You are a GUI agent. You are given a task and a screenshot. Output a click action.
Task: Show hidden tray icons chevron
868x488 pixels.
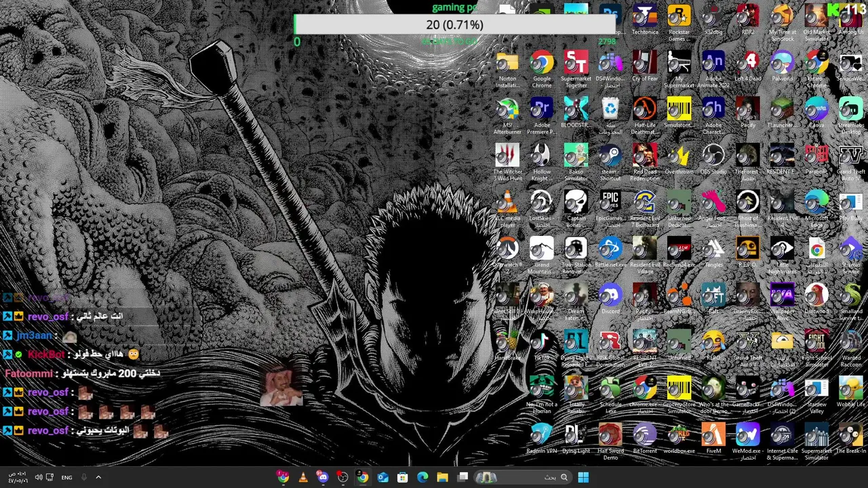point(98,477)
